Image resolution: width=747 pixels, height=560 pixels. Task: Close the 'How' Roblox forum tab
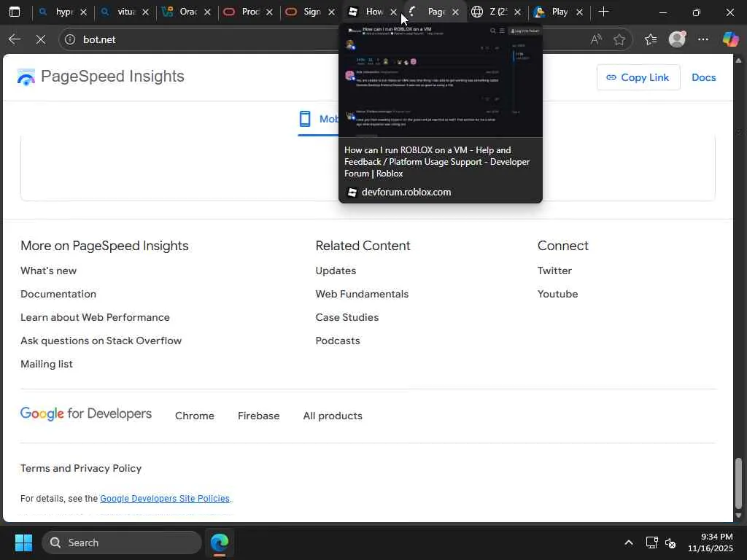pyautogui.click(x=393, y=12)
